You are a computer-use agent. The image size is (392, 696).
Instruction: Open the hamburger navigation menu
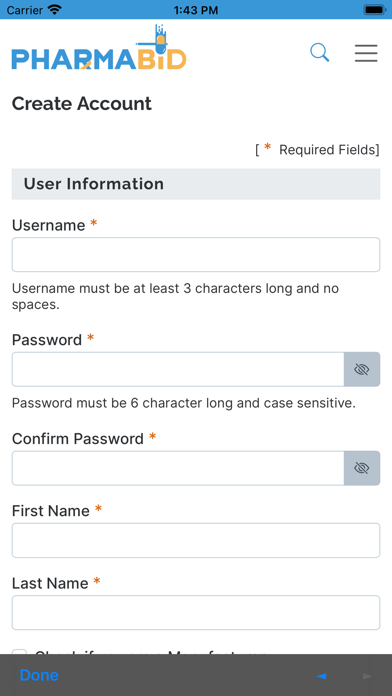(x=366, y=53)
